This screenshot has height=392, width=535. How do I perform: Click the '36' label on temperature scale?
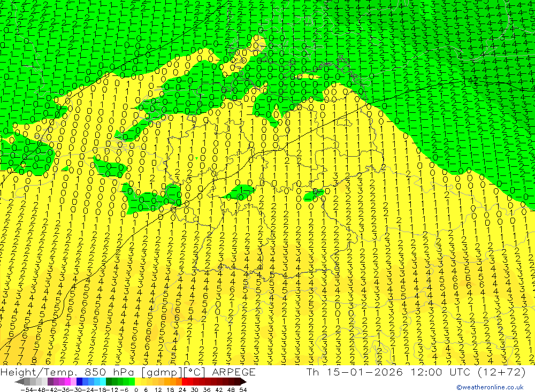207,390
